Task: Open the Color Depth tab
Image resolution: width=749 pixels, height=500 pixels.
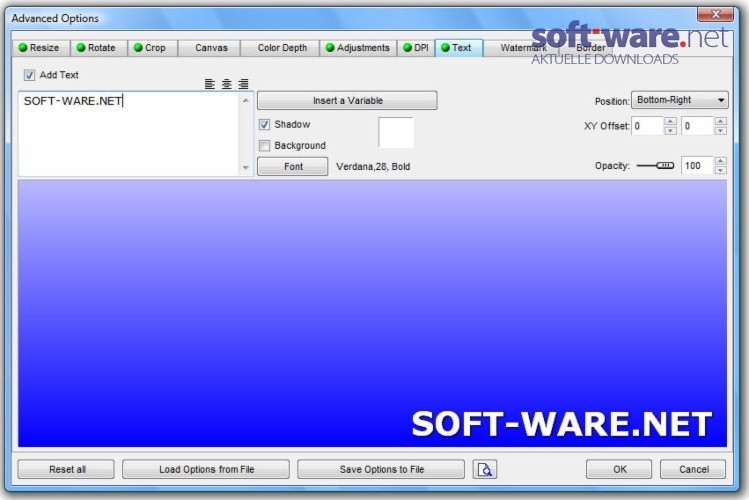Action: pyautogui.click(x=280, y=48)
